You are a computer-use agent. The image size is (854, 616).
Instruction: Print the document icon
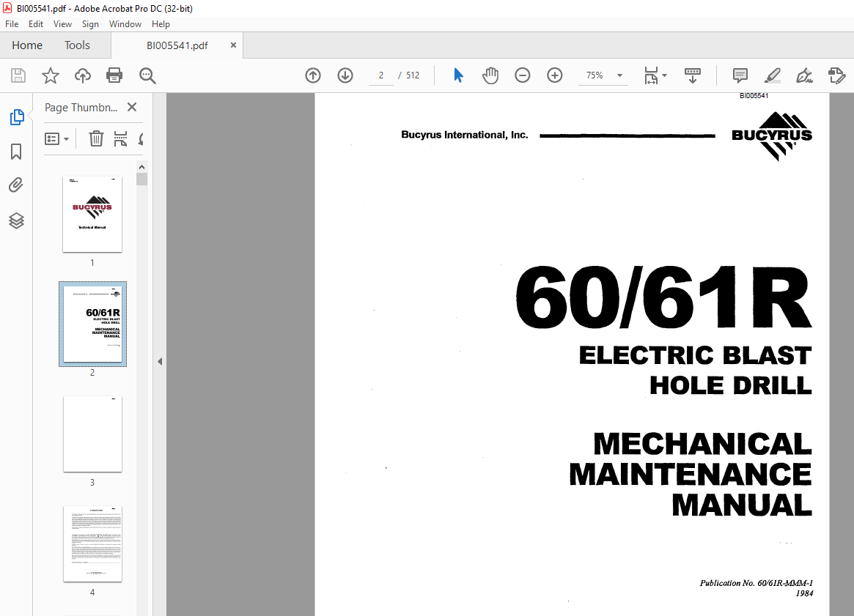114,75
